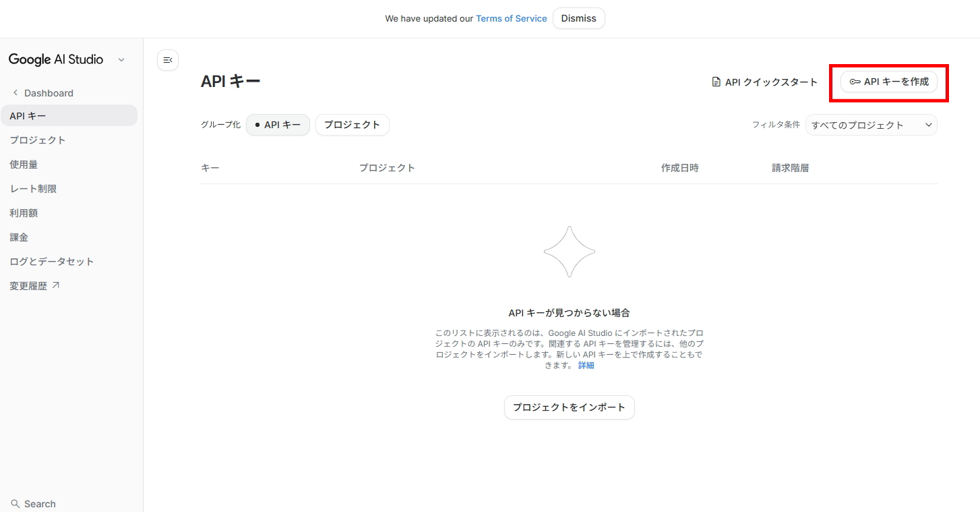980x512 pixels.
Task: Open 課金 section in sidebar
Action: 19,237
